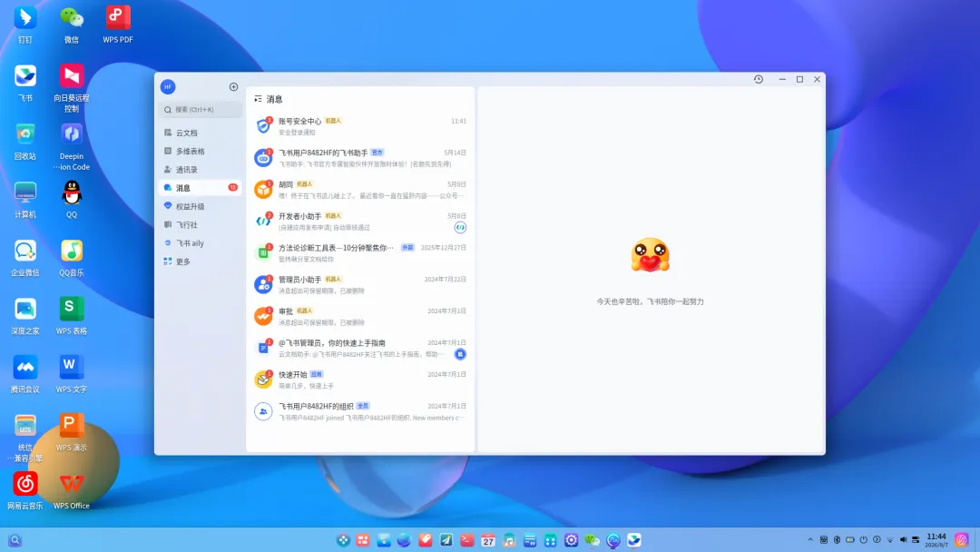980x552 pixels.
Task: Open the 方法论诊断工具表 conversation
Action: coord(360,253)
